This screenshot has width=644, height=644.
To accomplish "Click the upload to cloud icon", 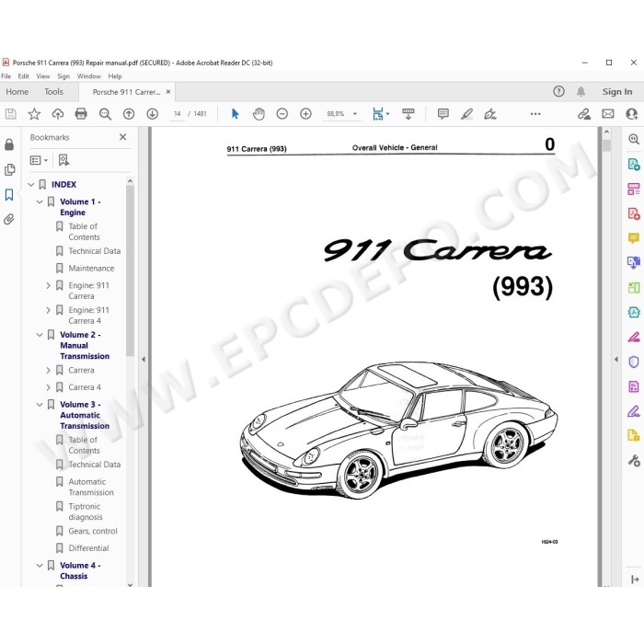I will [x=57, y=114].
